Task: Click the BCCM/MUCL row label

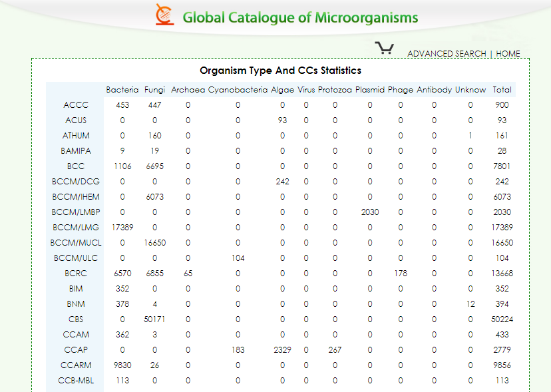Action: 76,242
